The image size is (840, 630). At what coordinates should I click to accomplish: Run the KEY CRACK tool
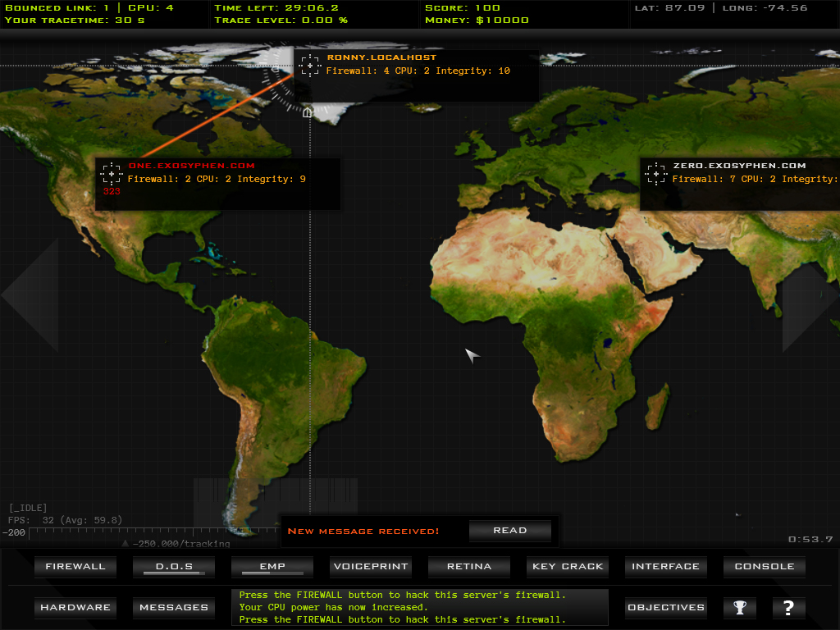pyautogui.click(x=568, y=567)
